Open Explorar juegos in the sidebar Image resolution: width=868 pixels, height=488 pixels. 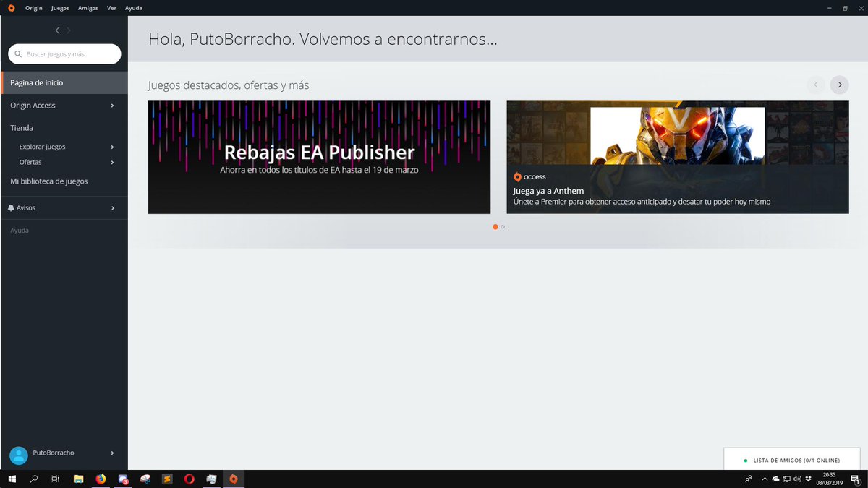[x=42, y=147]
